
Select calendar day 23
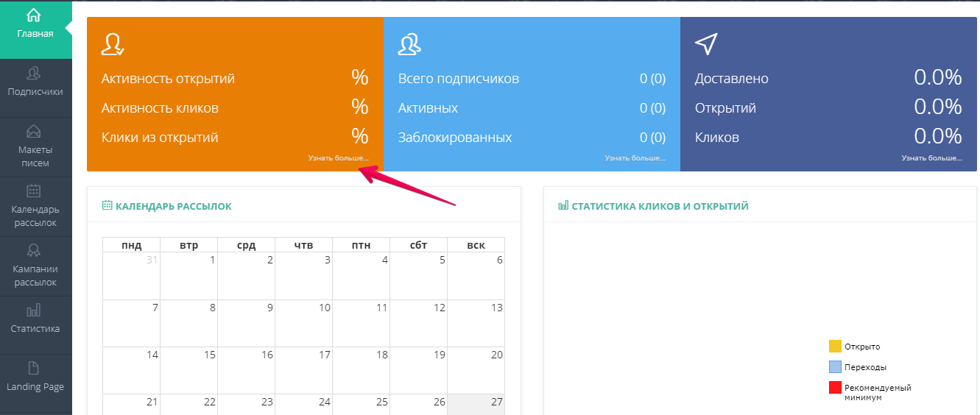click(x=246, y=405)
